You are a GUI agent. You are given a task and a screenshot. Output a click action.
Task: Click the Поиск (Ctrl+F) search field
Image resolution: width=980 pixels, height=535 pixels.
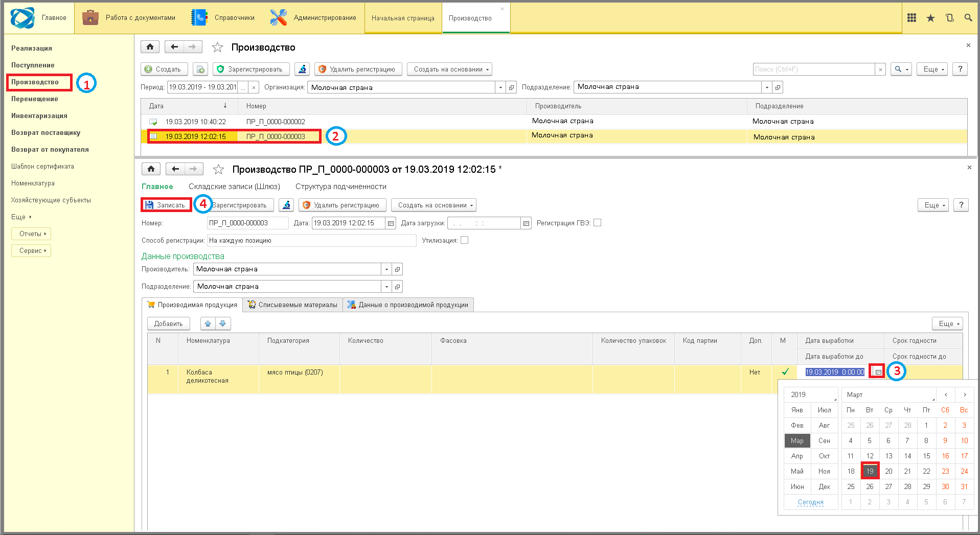click(814, 69)
